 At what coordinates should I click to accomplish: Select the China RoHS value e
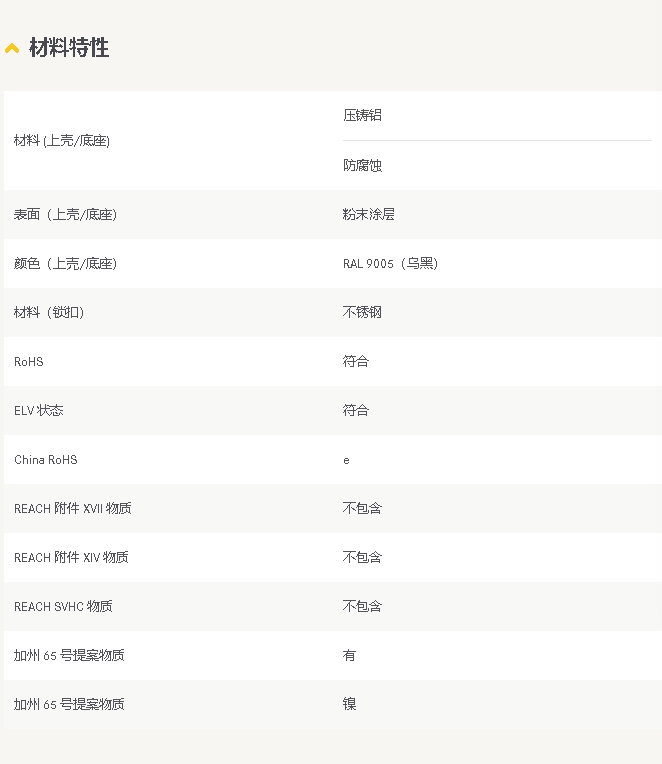click(x=346, y=460)
